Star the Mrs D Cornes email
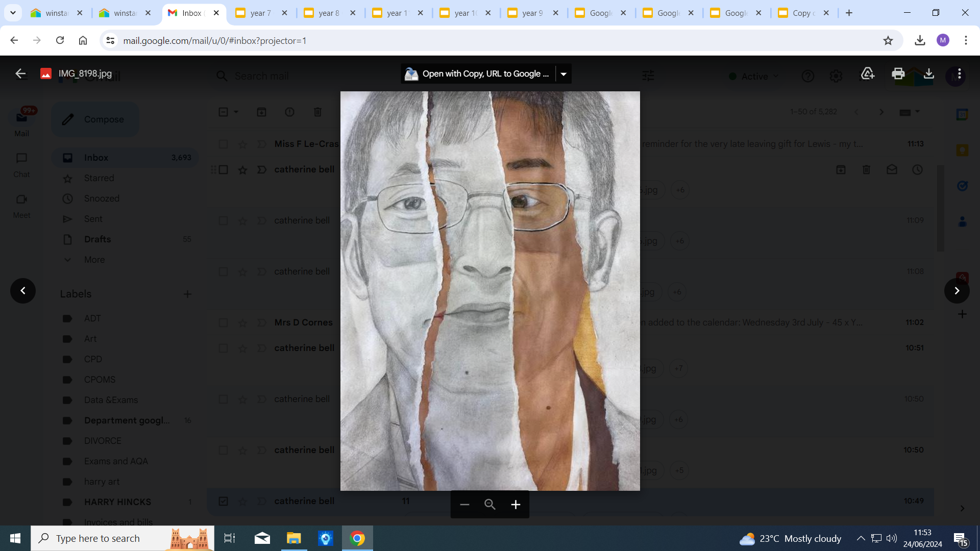Image resolution: width=980 pixels, height=551 pixels. pos(242,323)
